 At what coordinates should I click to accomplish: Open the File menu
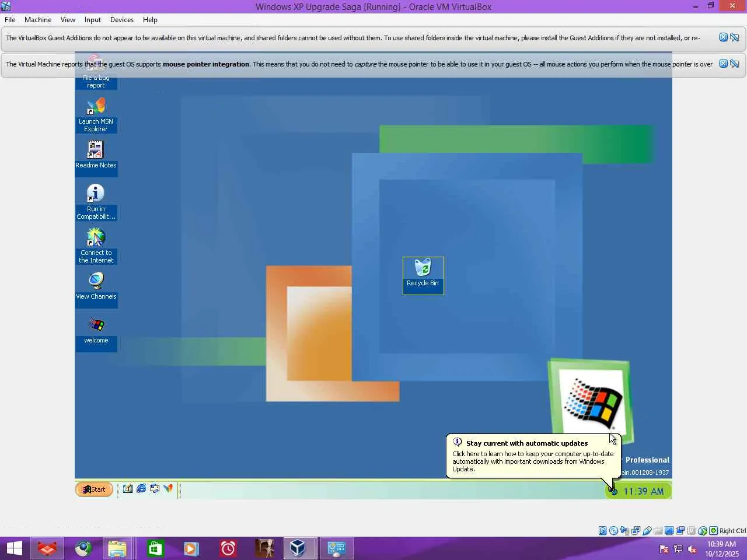pyautogui.click(x=10, y=19)
